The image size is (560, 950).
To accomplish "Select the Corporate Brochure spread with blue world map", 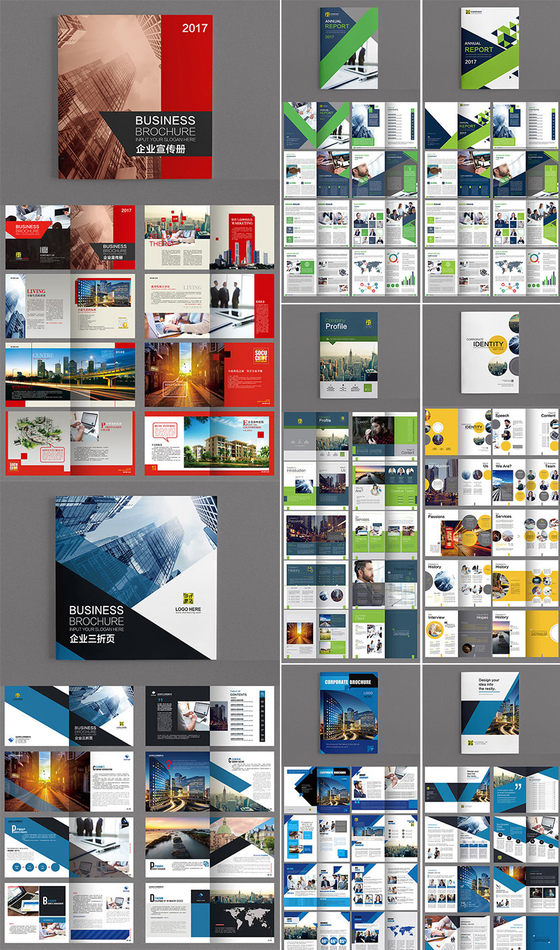I will point(385,930).
